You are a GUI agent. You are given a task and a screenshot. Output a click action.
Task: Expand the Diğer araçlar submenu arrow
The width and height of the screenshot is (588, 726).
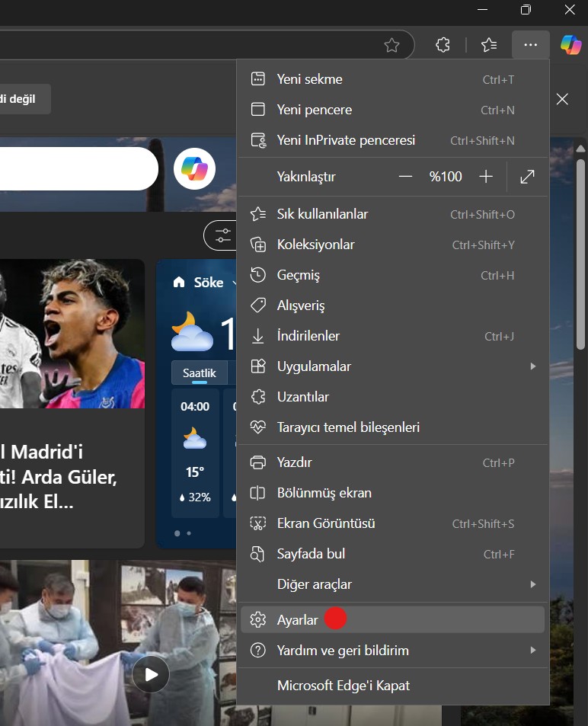pyautogui.click(x=533, y=584)
